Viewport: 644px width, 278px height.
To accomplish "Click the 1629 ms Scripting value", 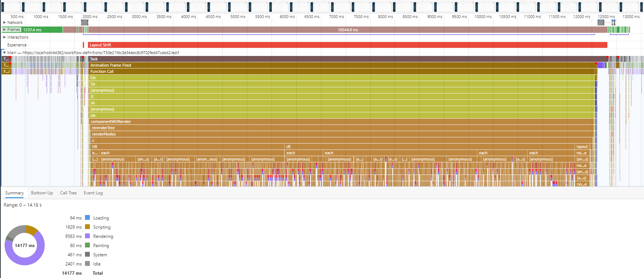I will point(74,227).
